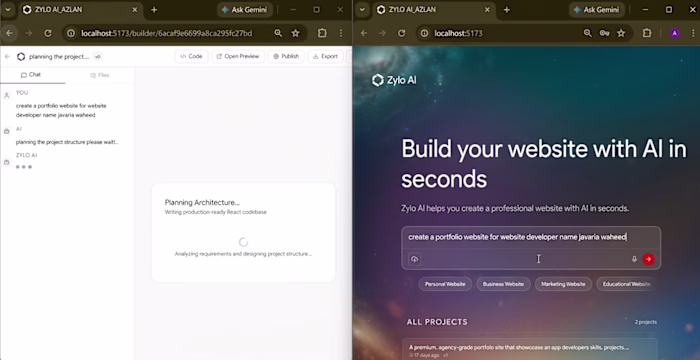Click Planning Architecture heading in loading card
Image resolution: width=700 pixels, height=360 pixels.
pos(202,202)
